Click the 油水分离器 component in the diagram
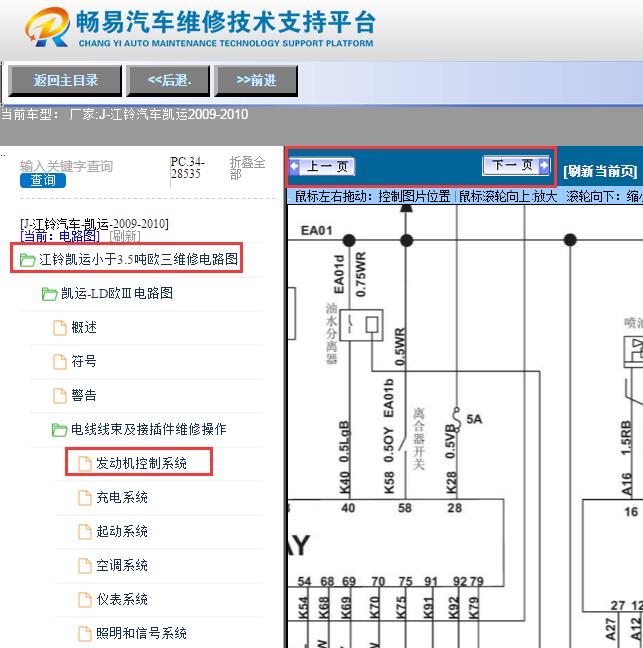Screen dimensions: 643x648 361,325
